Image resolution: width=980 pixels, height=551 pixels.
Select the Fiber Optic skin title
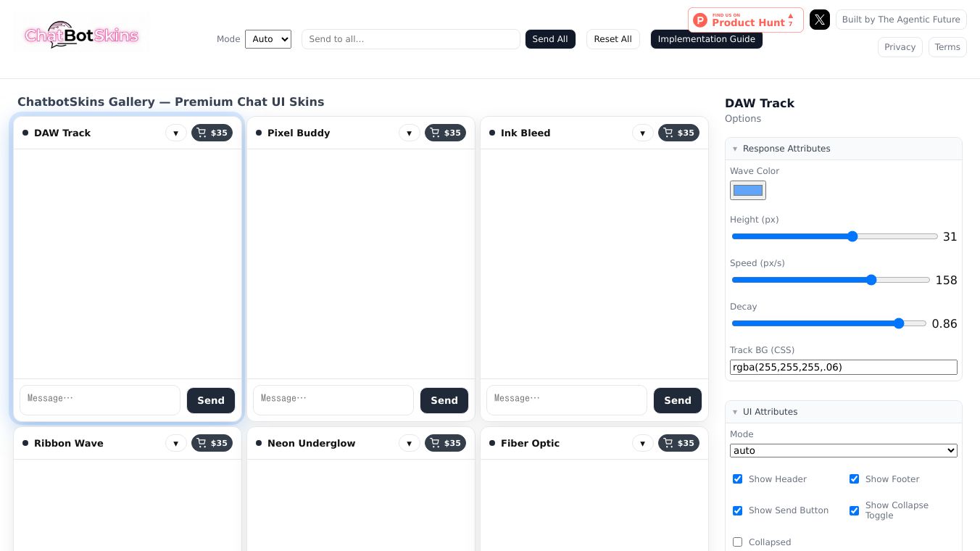point(531,443)
